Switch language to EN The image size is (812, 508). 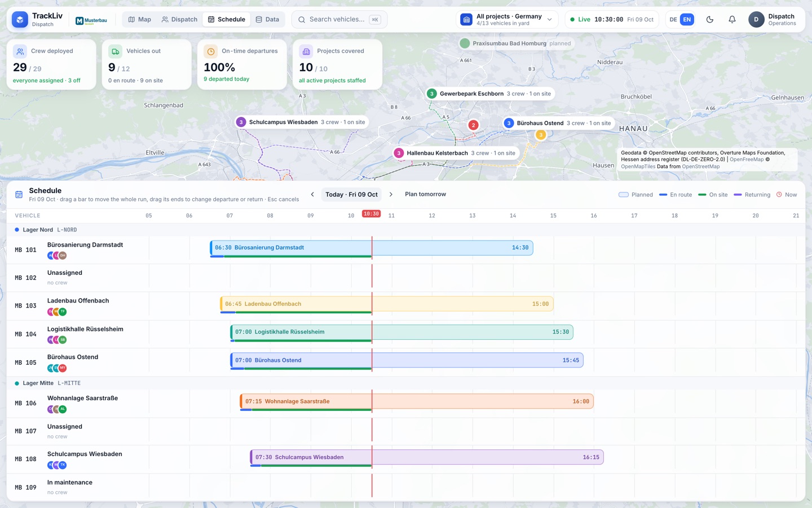coord(687,19)
